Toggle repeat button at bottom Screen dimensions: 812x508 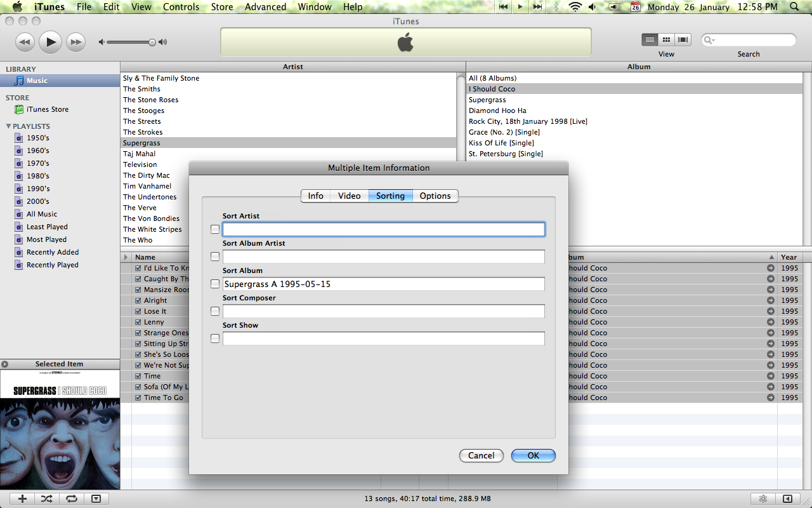(x=71, y=499)
